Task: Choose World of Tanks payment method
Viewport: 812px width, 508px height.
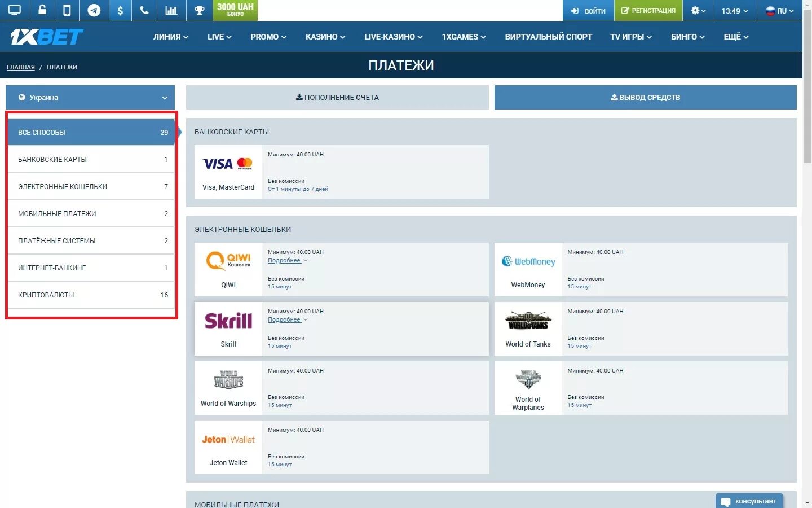Action: click(x=641, y=329)
